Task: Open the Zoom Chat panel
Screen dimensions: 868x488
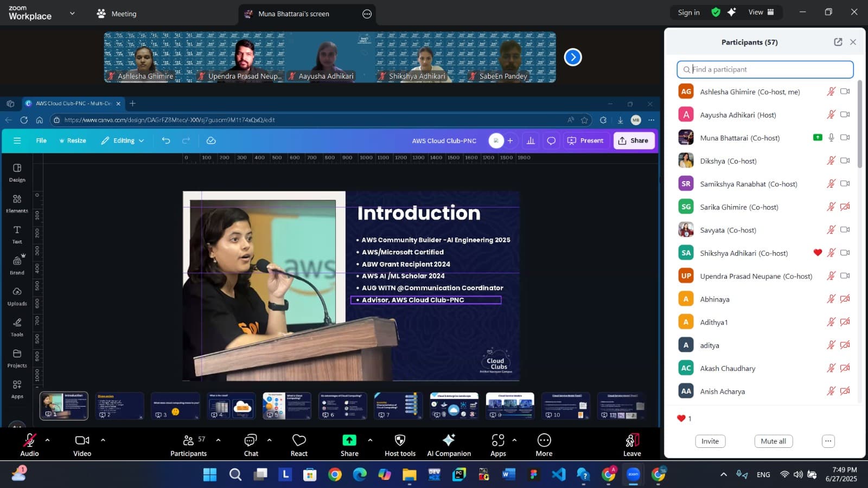Action: 251,445
